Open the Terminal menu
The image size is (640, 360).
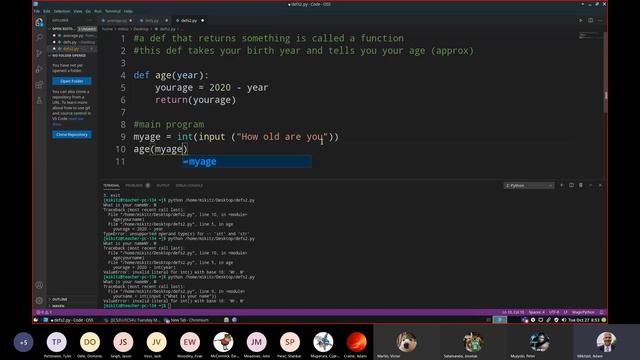(x=113, y=11)
